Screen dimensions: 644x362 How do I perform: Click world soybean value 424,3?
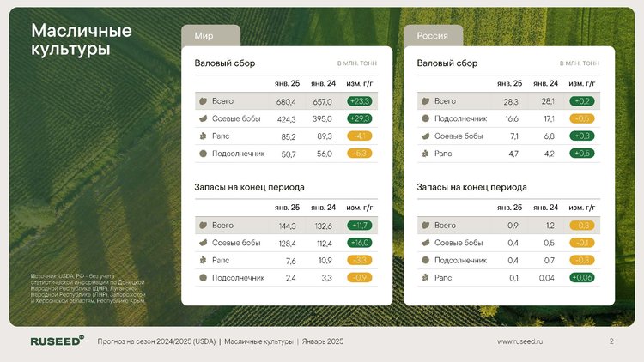(x=286, y=119)
